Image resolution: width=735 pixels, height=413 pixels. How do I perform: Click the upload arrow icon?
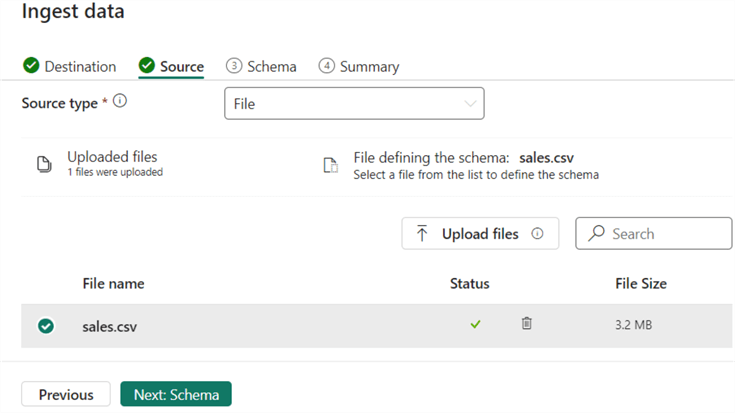pos(422,234)
